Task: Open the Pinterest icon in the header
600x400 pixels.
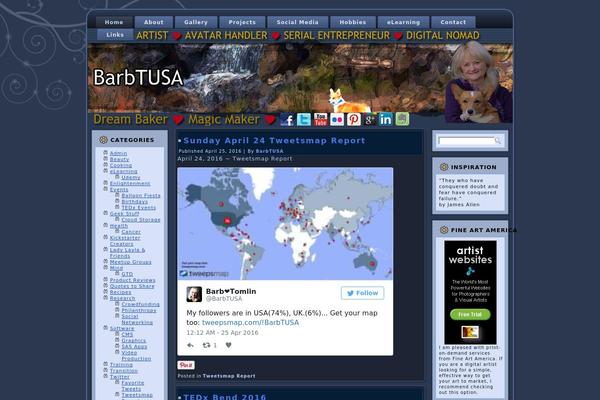Action: pos(354,119)
